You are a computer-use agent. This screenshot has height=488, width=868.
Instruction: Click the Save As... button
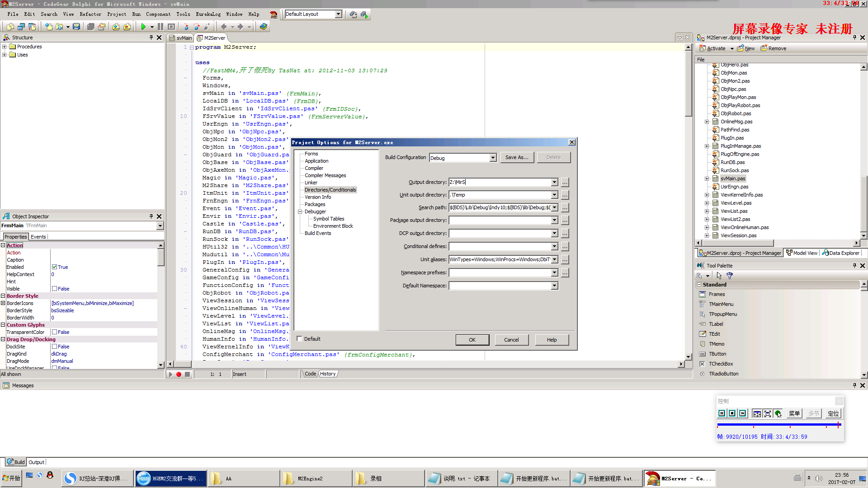point(517,157)
